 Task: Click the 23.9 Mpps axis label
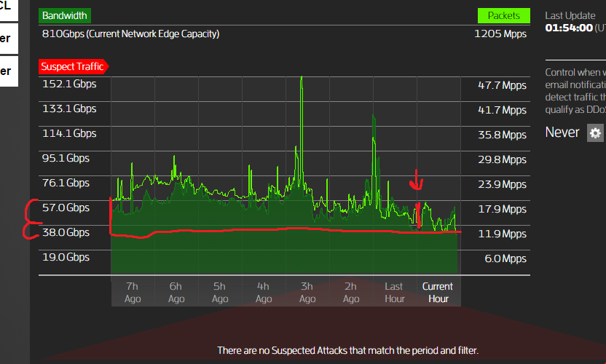pos(502,184)
